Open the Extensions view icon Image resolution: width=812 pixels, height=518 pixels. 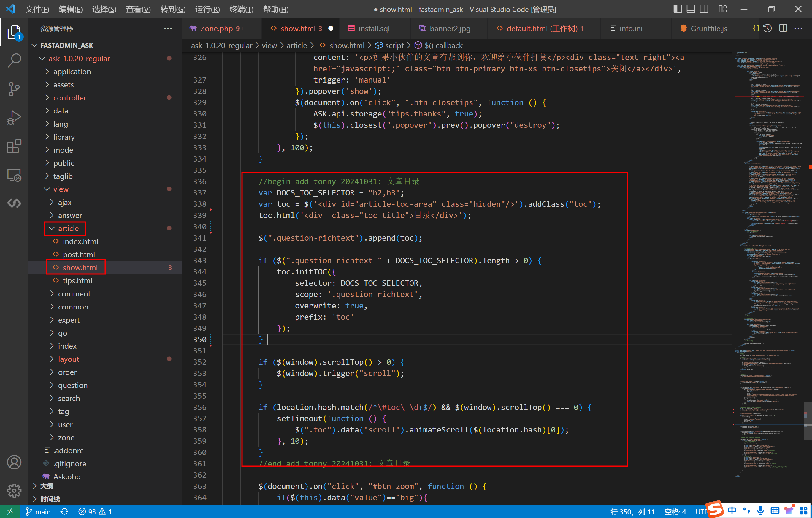(x=14, y=146)
